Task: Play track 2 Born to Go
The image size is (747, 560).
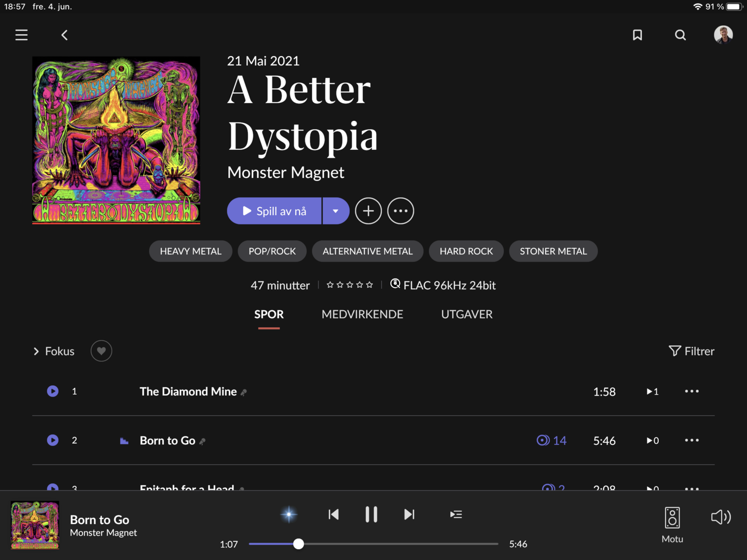Action: [x=53, y=440]
